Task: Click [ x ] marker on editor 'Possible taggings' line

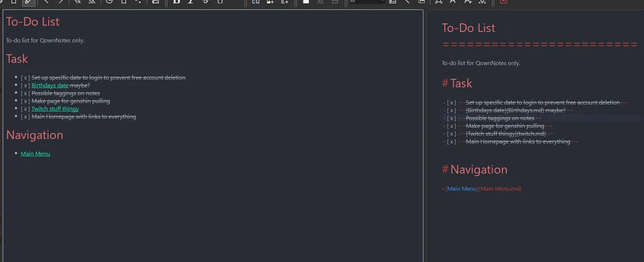Action: tap(451, 118)
